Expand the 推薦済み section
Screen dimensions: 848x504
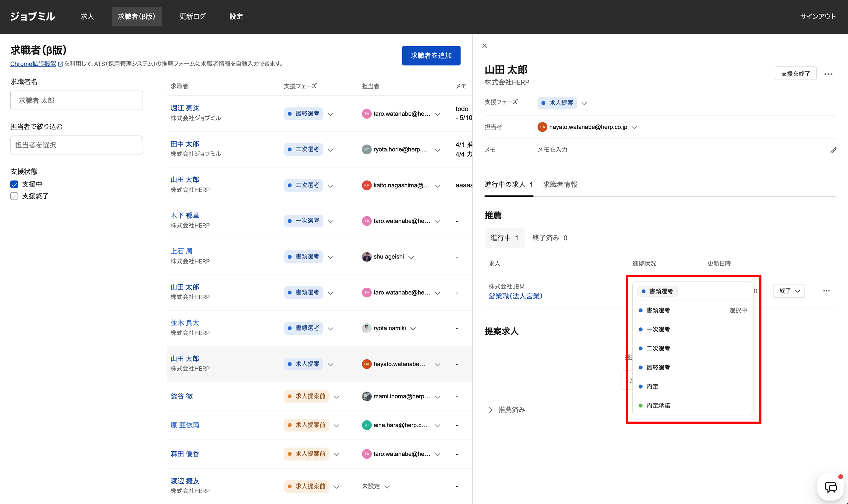tap(506, 409)
